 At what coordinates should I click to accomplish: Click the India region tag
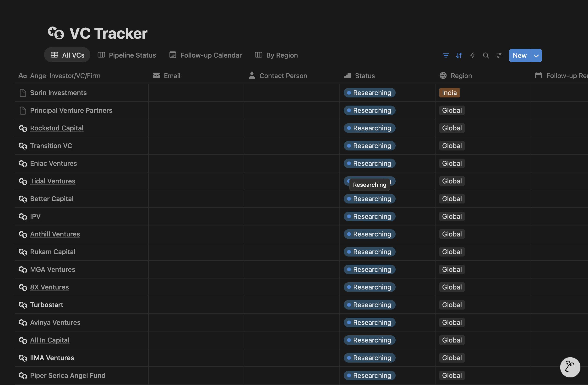[449, 93]
